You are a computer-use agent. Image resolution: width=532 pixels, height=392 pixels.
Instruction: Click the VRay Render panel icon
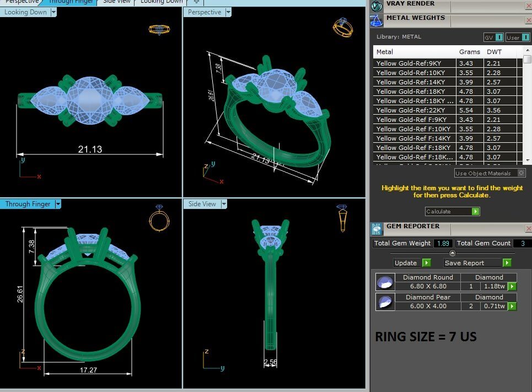(377, 6)
